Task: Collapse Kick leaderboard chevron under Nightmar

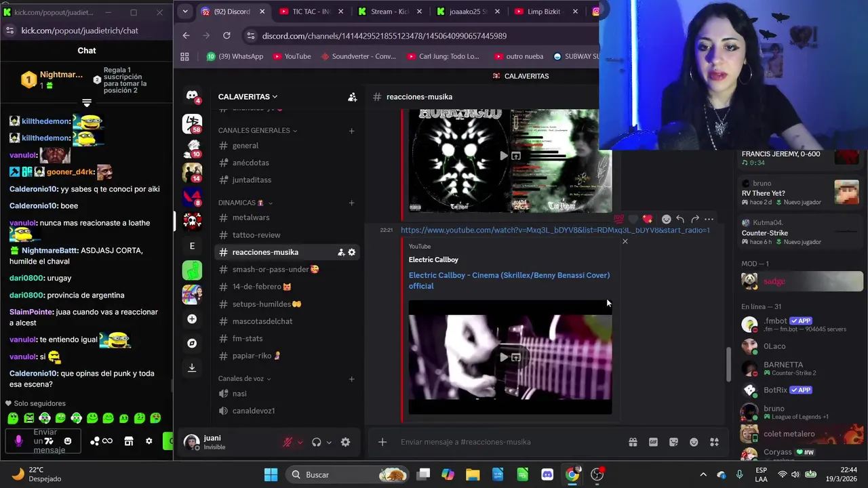Action: [x=87, y=103]
